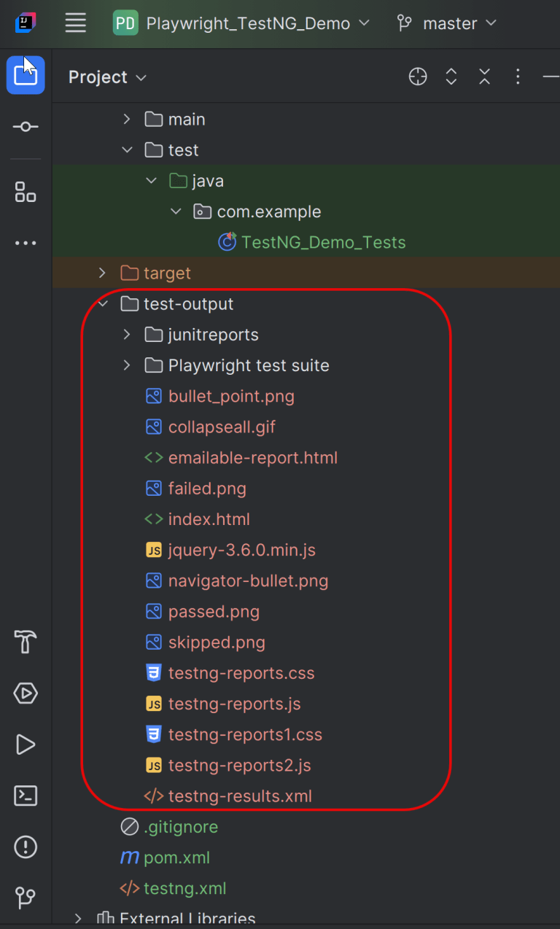Click the Select Opened File crosshair icon
Screen dimensions: 560x929
tap(418, 77)
